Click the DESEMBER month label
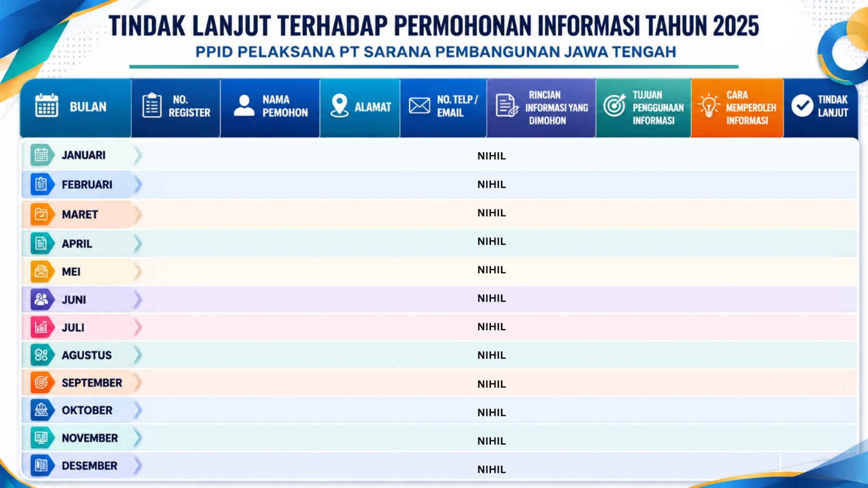Image resolution: width=868 pixels, height=488 pixels. 90,466
